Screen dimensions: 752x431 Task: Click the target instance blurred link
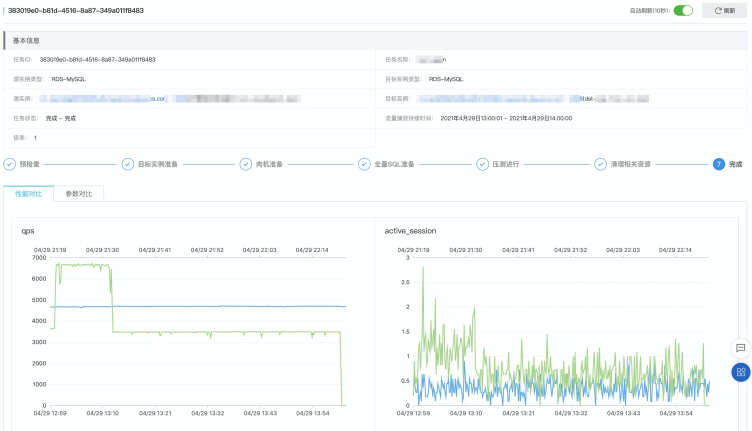point(490,99)
